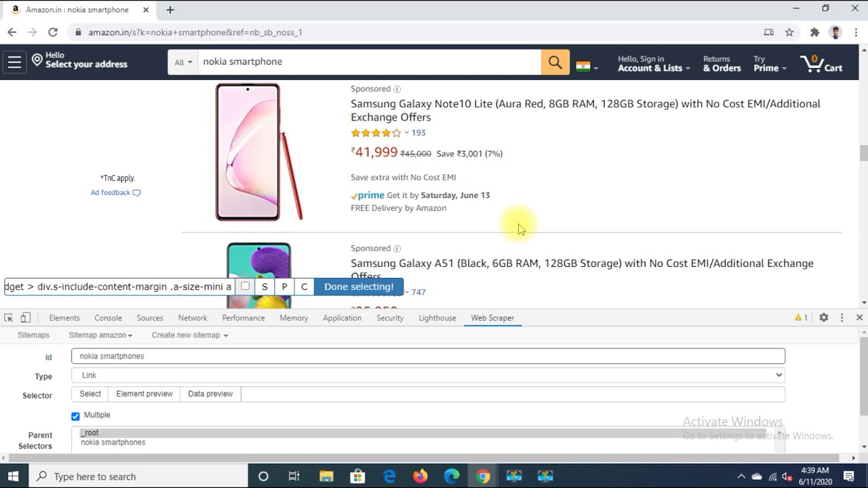Screen dimensions: 868x488
Task: Expand the Sitemap amazon dropdown
Action: [100, 335]
